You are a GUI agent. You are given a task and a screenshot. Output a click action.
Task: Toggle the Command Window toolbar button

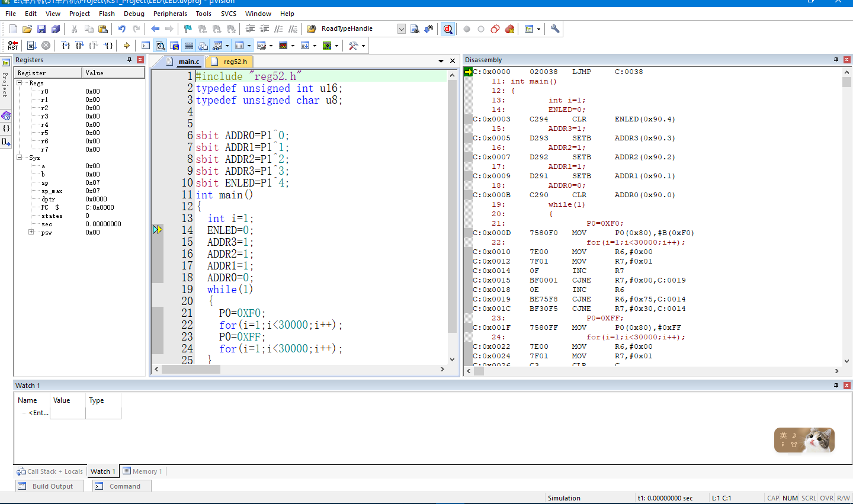point(146,46)
